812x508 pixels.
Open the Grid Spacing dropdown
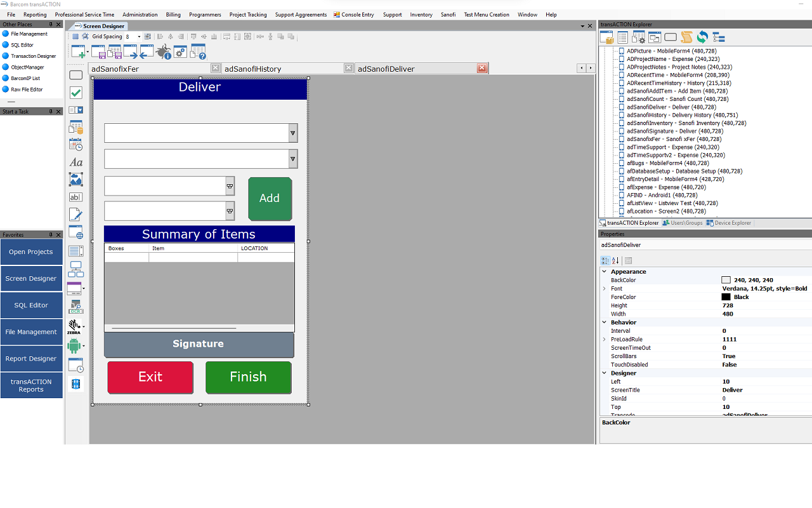(139, 37)
